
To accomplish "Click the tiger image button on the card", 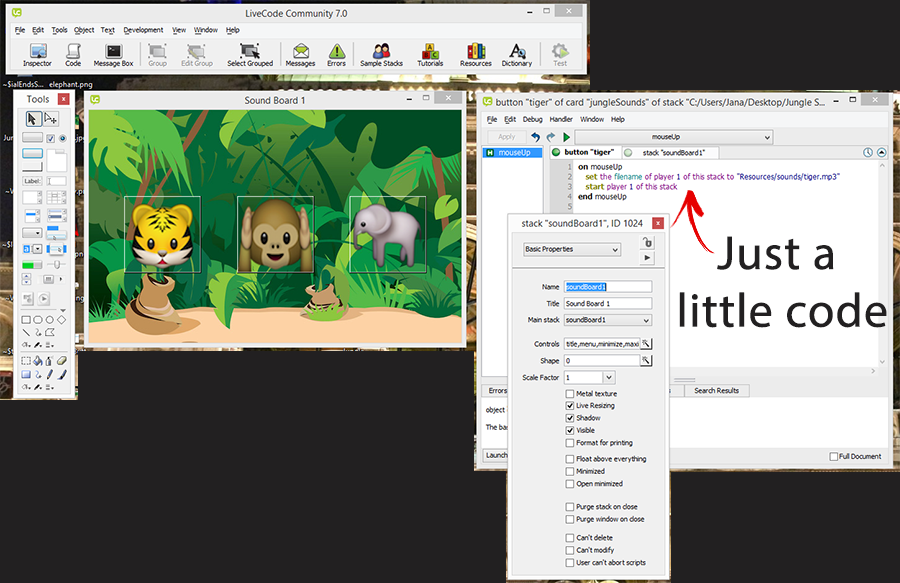I will [162, 234].
